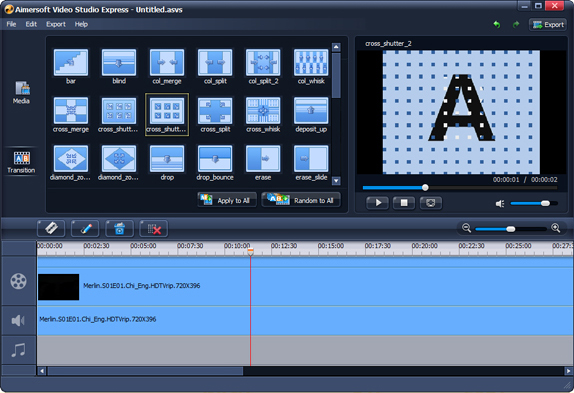
Task: Click the video track film reel icon
Action: click(18, 281)
